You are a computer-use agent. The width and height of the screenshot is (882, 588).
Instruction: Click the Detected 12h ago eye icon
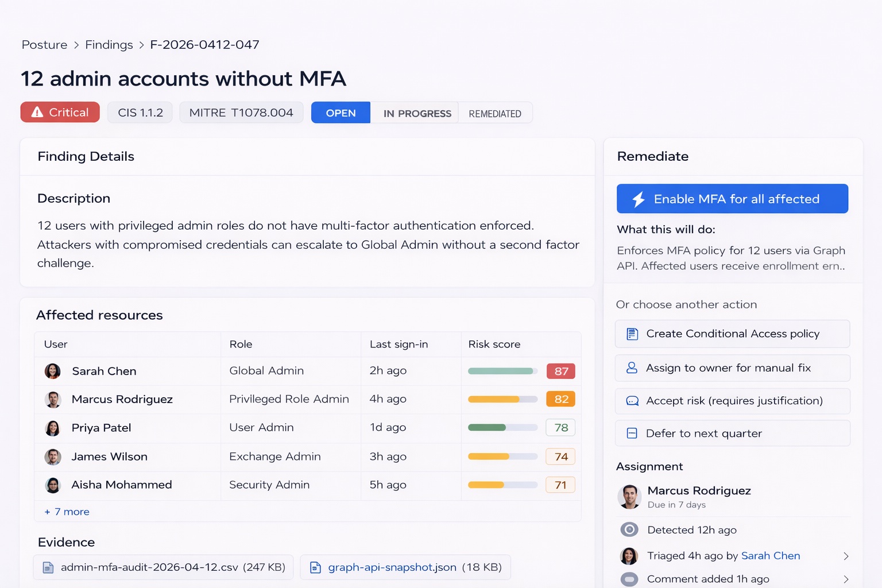click(629, 529)
